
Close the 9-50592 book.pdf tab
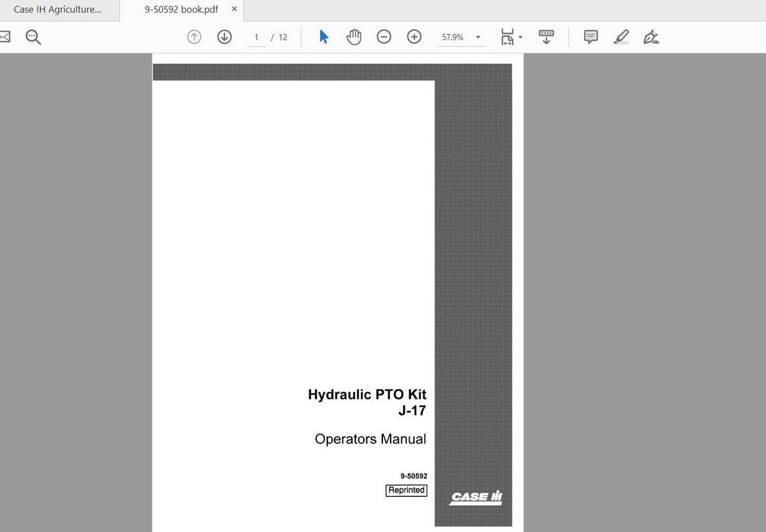click(234, 10)
